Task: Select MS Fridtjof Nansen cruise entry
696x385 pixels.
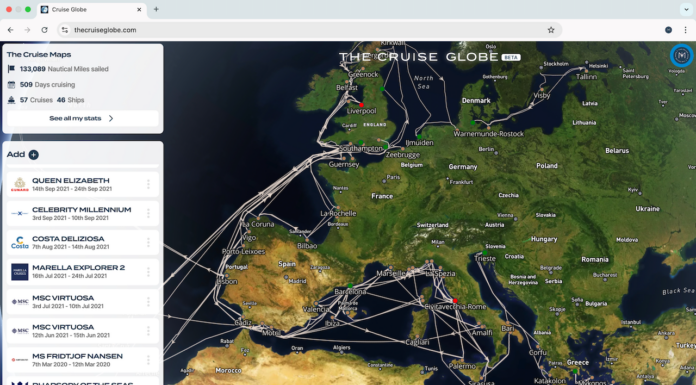Action: click(83, 360)
